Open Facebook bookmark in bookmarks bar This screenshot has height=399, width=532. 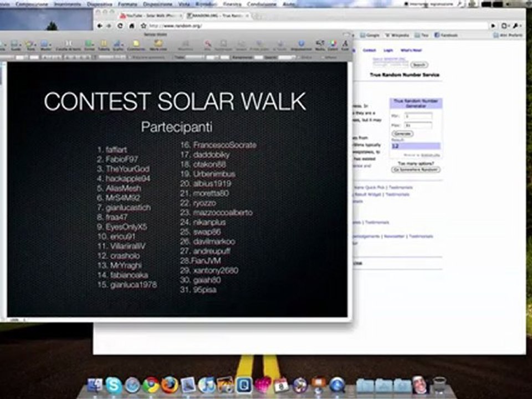(446, 35)
